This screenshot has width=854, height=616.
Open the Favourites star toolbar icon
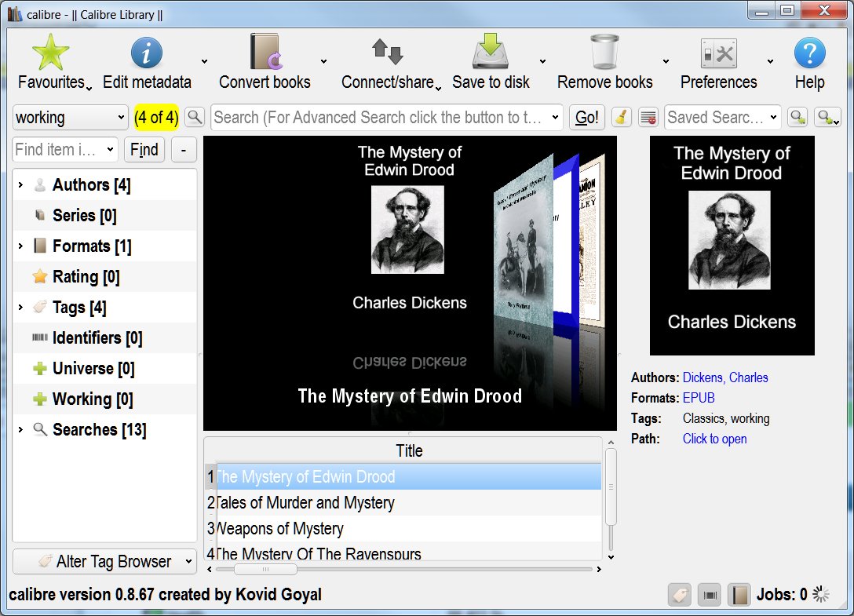click(51, 53)
